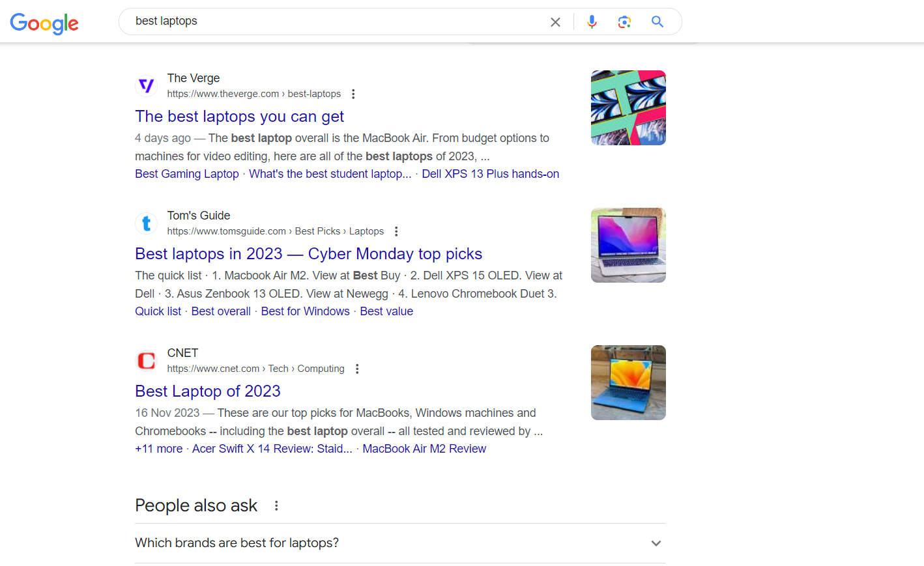The height and width of the screenshot is (566, 924).
Task: Click "Tom's Guide" site name
Action: tap(198, 216)
